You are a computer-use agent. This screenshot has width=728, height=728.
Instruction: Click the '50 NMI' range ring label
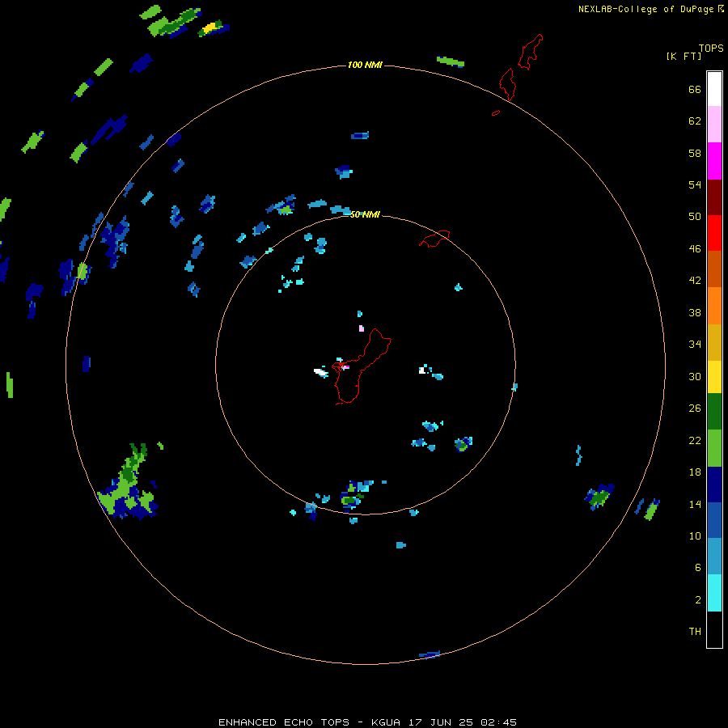365,214
